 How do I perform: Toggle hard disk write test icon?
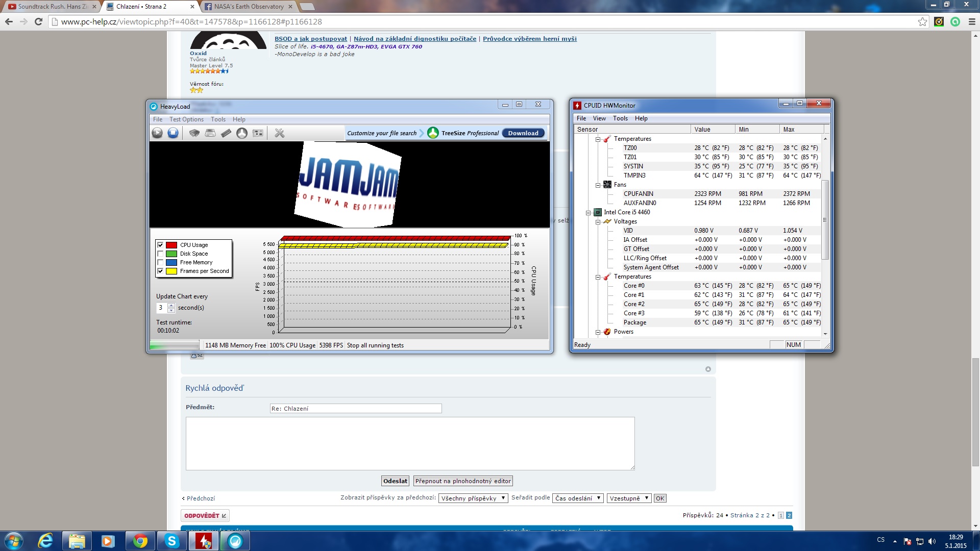(210, 133)
